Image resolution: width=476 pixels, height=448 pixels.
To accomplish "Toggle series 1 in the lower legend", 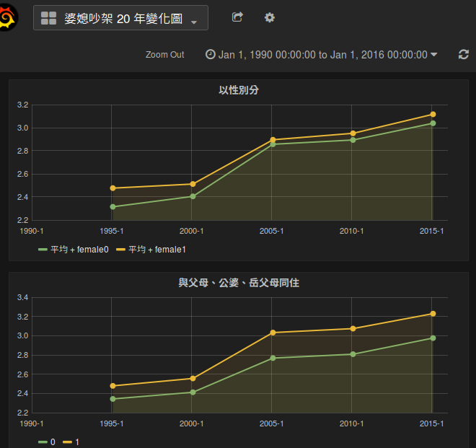I will point(77,442).
